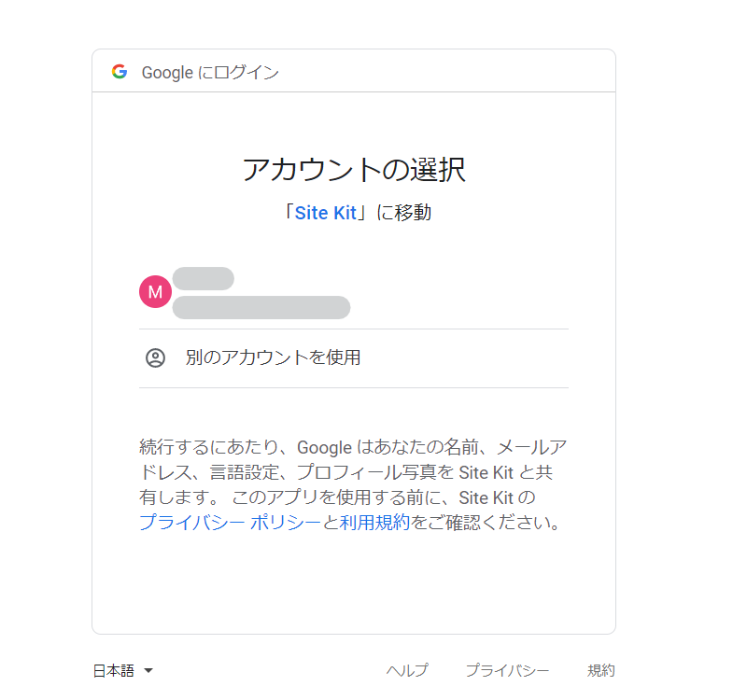Click the プライバシー footer link
Screen dimensions: 733x700
(x=507, y=670)
